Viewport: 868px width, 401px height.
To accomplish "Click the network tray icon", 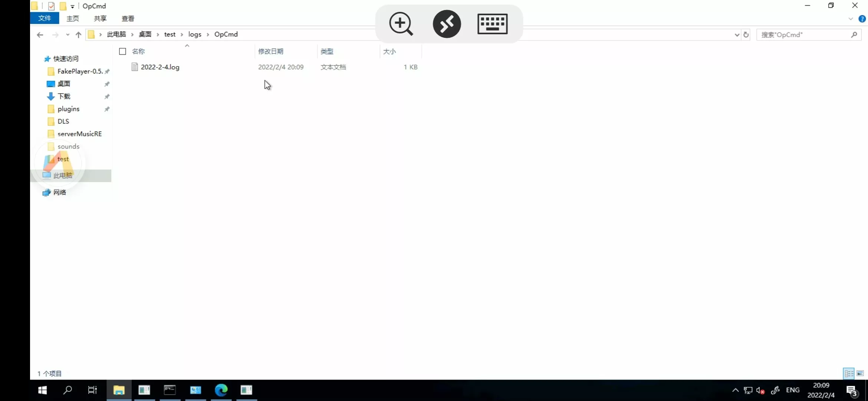I will (x=748, y=391).
